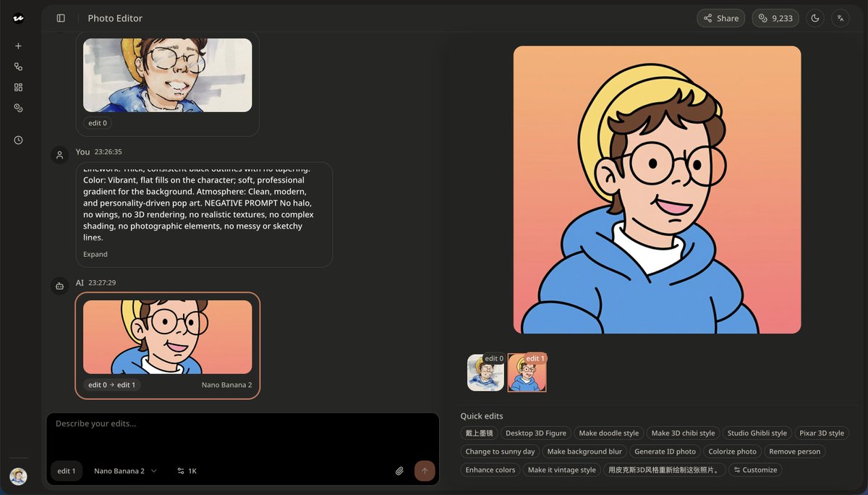The width and height of the screenshot is (868, 495).
Task: Apply the Change to sunny day quick edit
Action: coord(500,452)
